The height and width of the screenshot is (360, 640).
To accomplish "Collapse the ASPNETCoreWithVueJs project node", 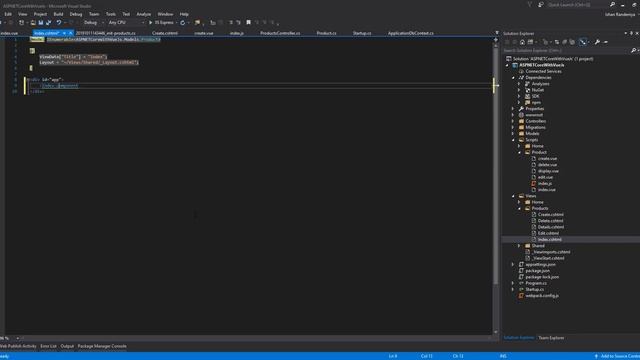I will point(508,65).
